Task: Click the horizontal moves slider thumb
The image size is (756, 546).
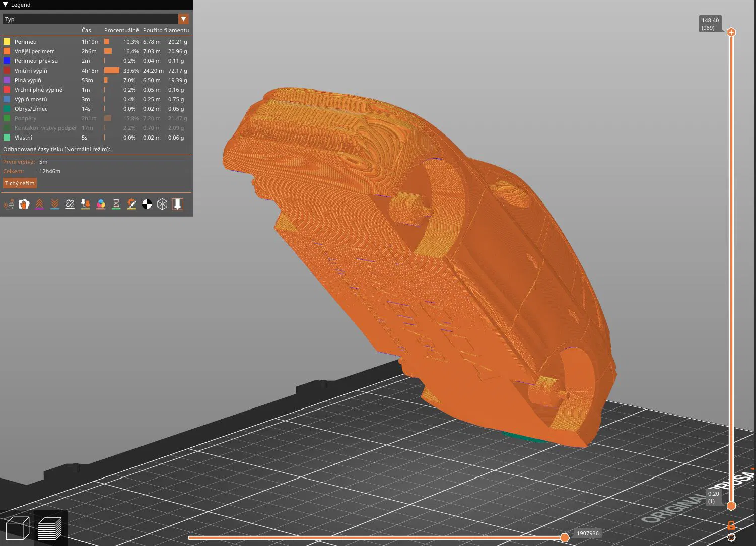Action: click(x=565, y=538)
